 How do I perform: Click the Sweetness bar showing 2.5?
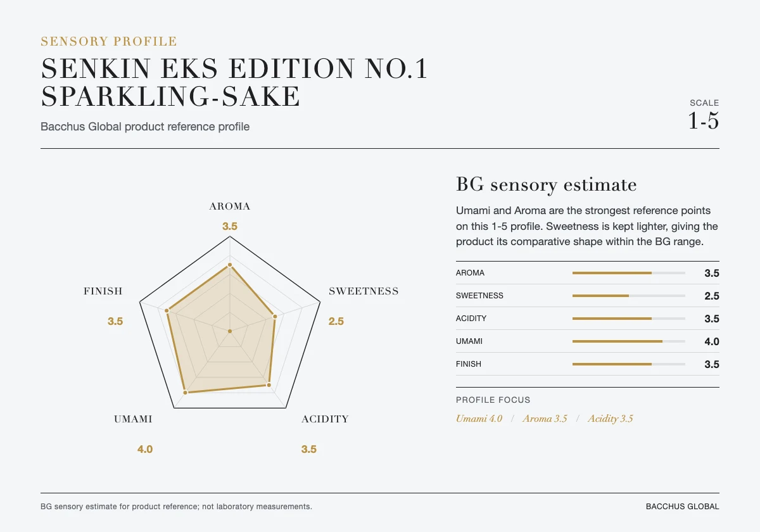point(629,296)
